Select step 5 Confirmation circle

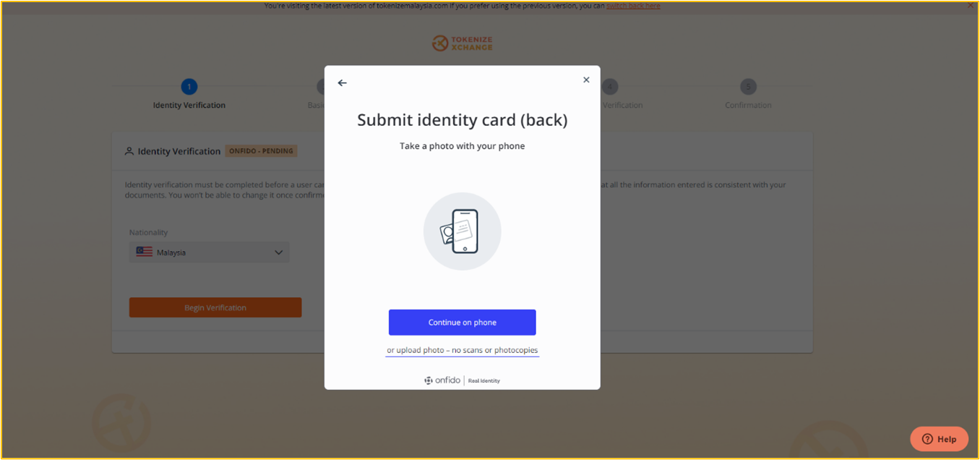(749, 87)
